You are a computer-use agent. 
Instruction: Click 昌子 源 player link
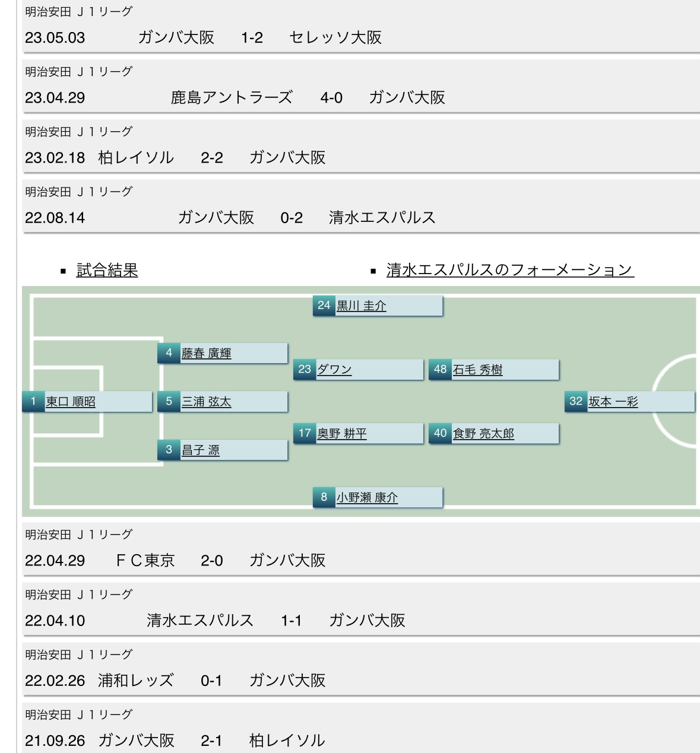[200, 450]
